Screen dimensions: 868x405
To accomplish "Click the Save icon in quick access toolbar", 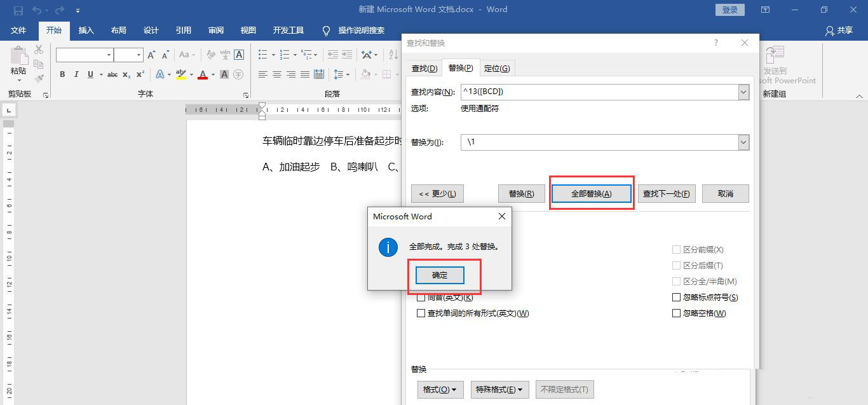I will coord(18,10).
